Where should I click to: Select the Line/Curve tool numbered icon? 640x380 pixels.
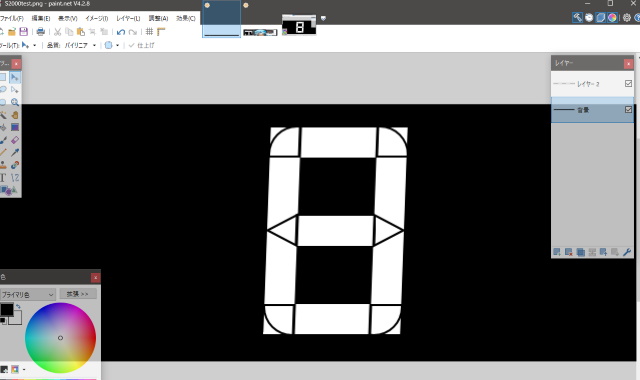[15, 178]
